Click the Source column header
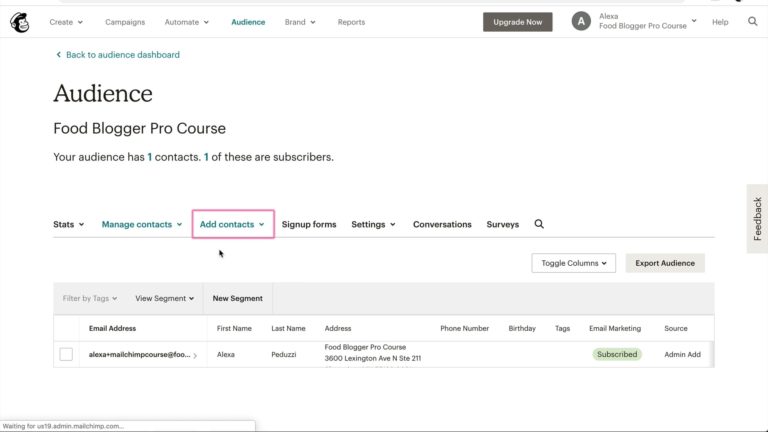Screen dimensions: 768x432 pyautogui.click(x=675, y=328)
